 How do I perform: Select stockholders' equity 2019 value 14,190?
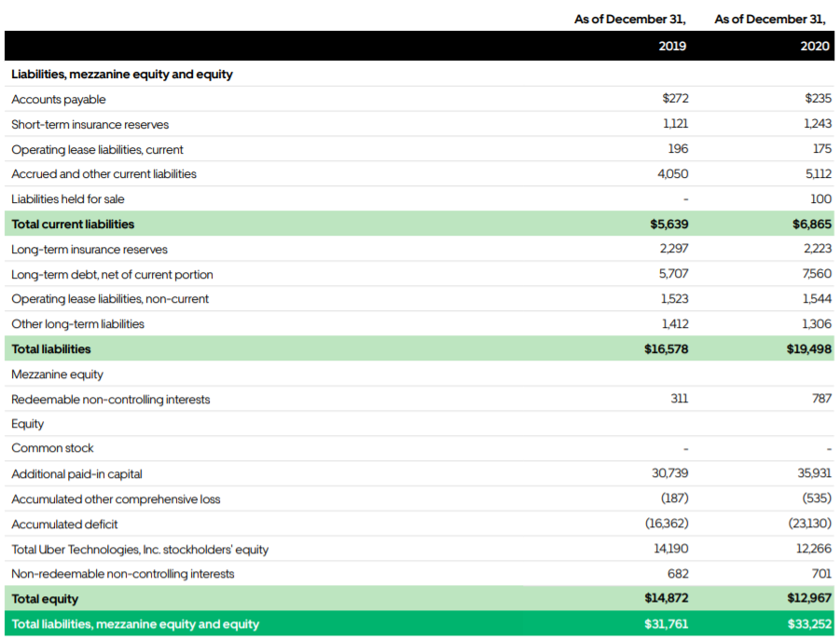pos(671,549)
